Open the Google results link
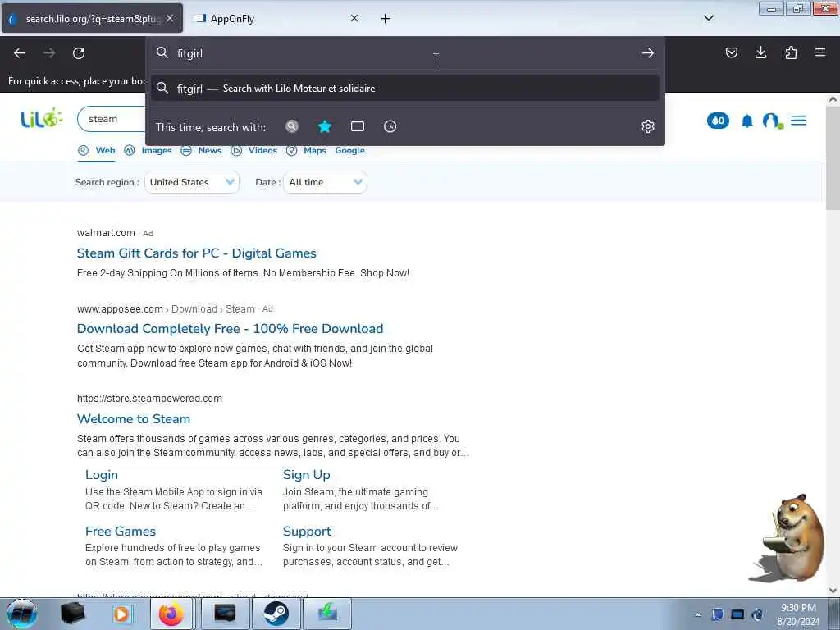The image size is (840, 630). [349, 151]
